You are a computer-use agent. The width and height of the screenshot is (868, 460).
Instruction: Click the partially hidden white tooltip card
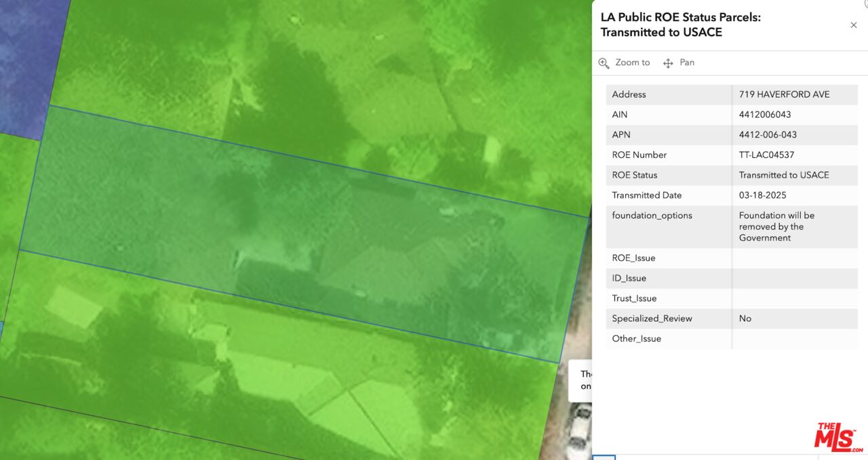point(579,380)
